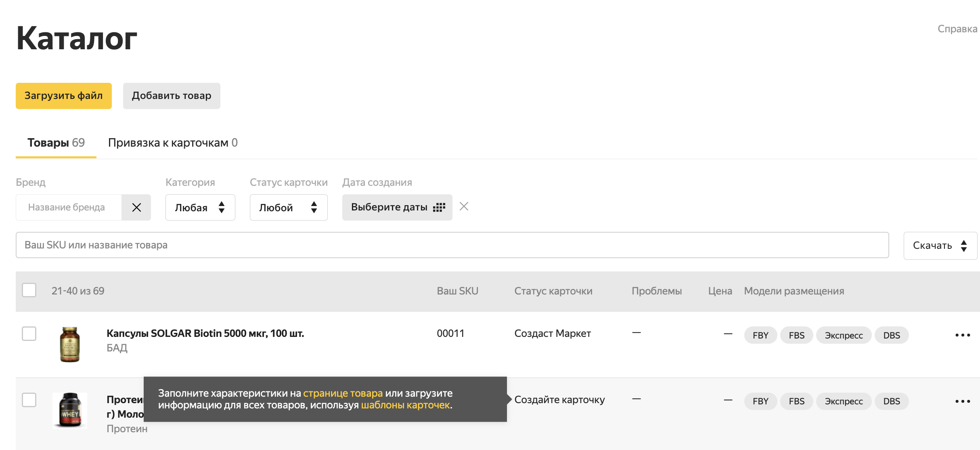This screenshot has height=450, width=980.
Task: Click the Статус карточки column header
Action: (x=553, y=291)
